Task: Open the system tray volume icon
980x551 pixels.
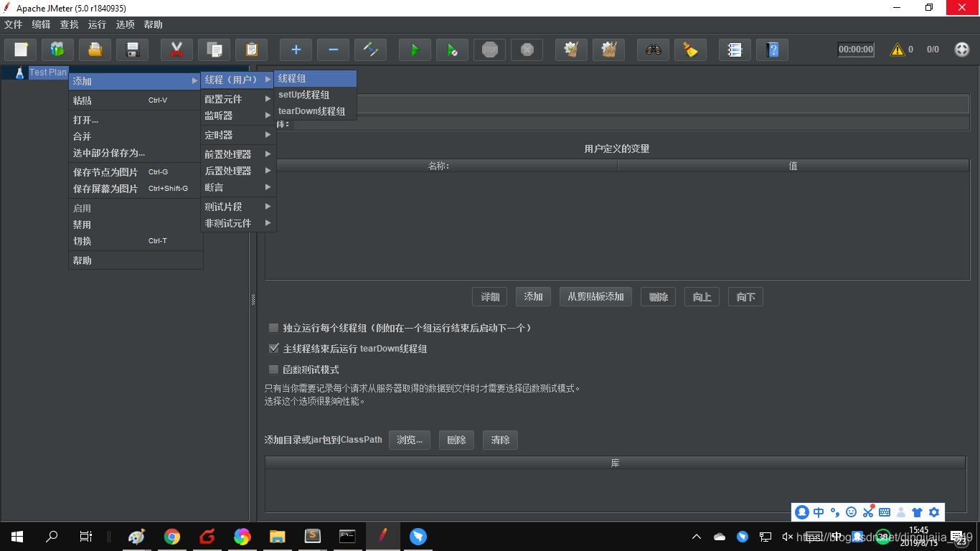Action: coord(788,536)
